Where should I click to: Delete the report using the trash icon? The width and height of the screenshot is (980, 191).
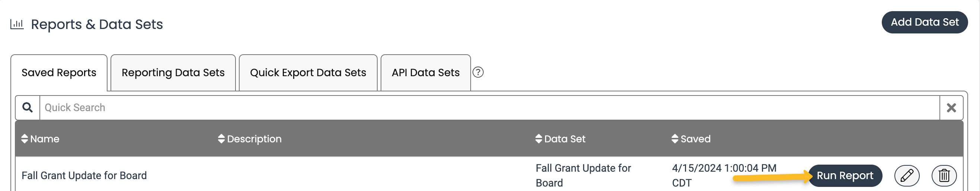944,175
